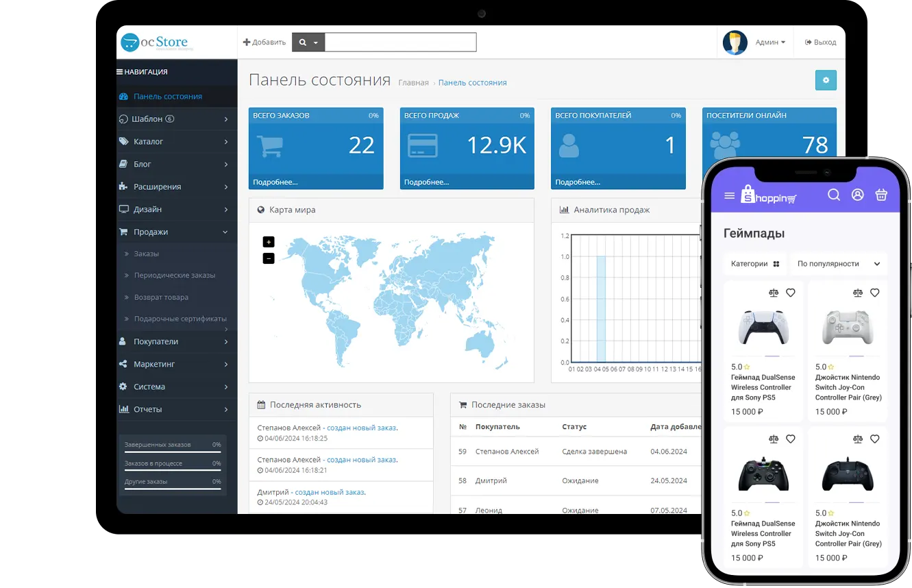The width and height of the screenshot is (912, 588).
Task: Click first Степанов Алексей создан новый заказ link
Action: tap(361, 428)
